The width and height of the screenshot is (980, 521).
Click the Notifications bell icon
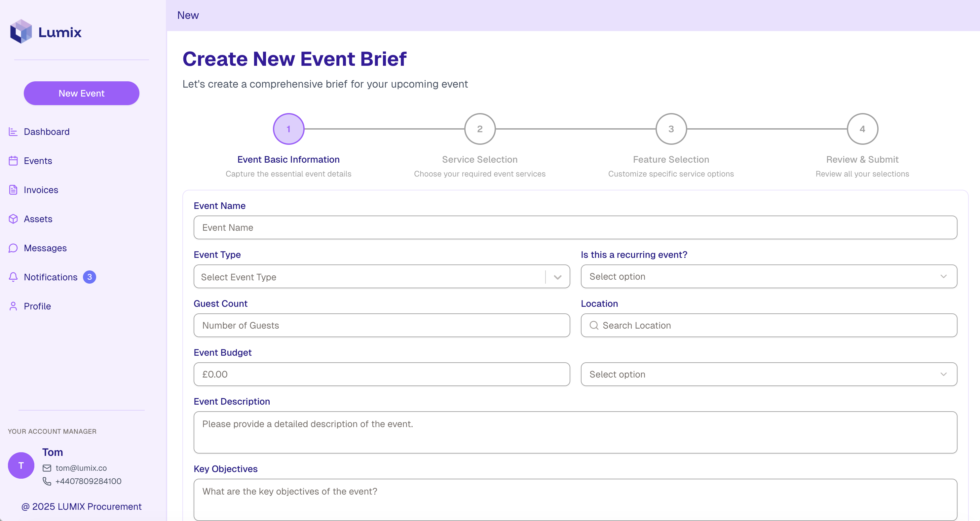(x=13, y=277)
